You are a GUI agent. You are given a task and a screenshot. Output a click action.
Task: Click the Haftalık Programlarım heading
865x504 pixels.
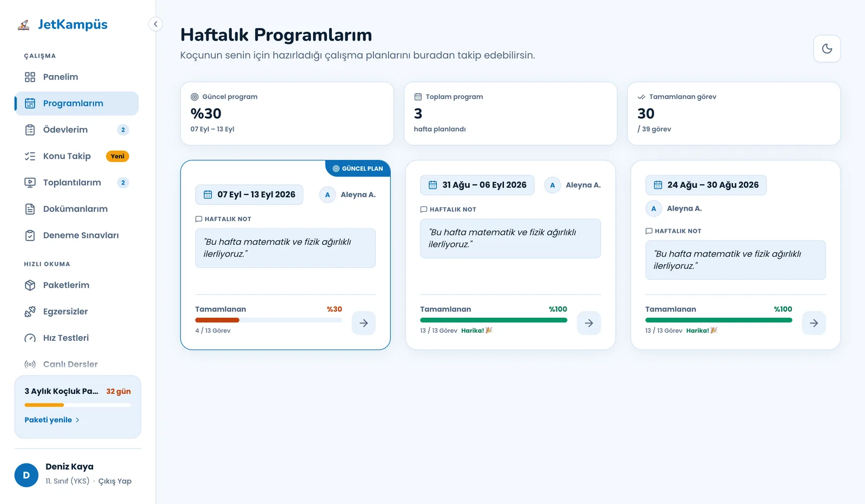[276, 35]
